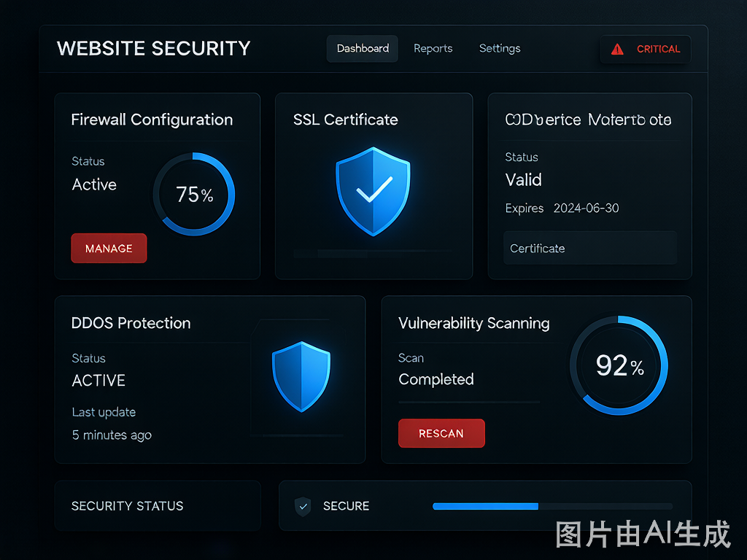Click the Valid status text
747x560 pixels.
[524, 180]
